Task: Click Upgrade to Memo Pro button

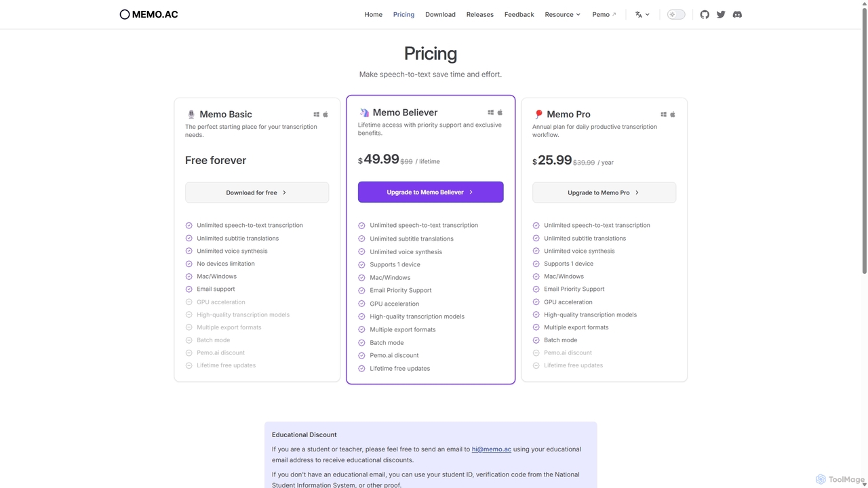Action: tap(604, 192)
